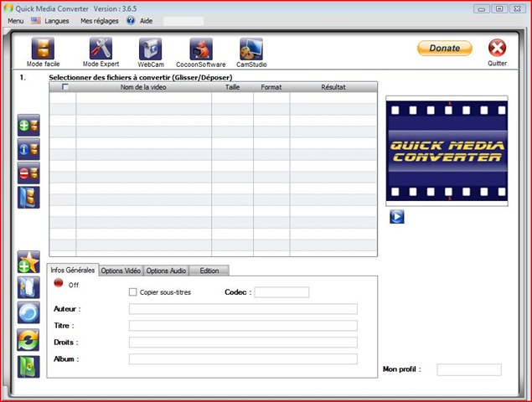Click the Donate button

pos(445,49)
